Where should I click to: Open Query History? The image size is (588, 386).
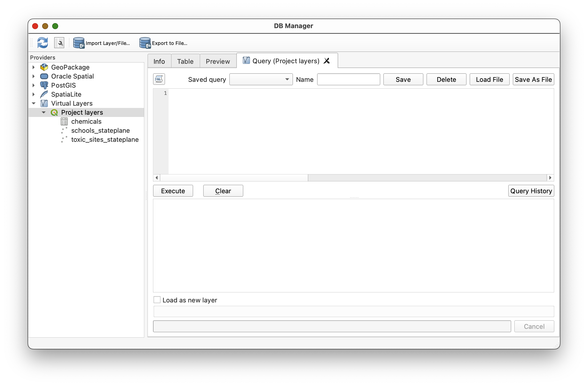point(531,191)
